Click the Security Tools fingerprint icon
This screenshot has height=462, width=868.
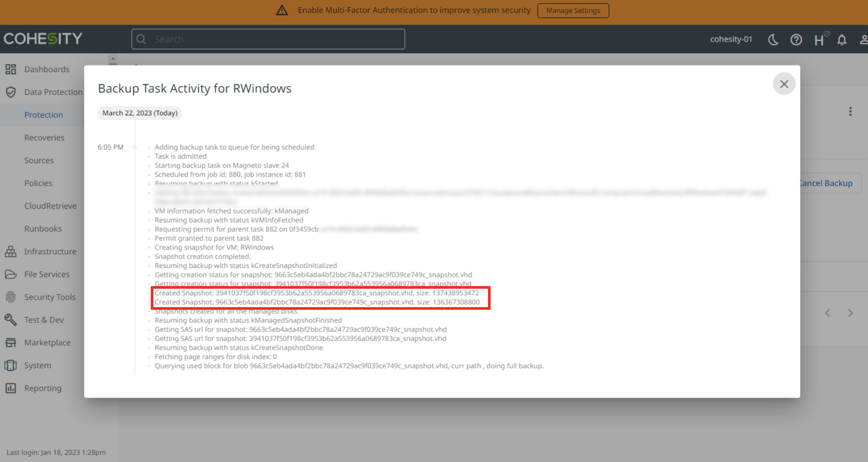pos(11,297)
